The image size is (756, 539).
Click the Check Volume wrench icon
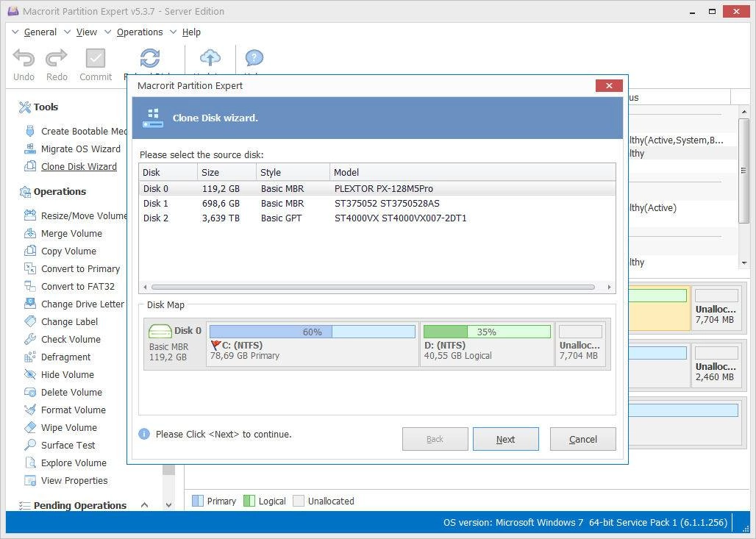(30, 340)
